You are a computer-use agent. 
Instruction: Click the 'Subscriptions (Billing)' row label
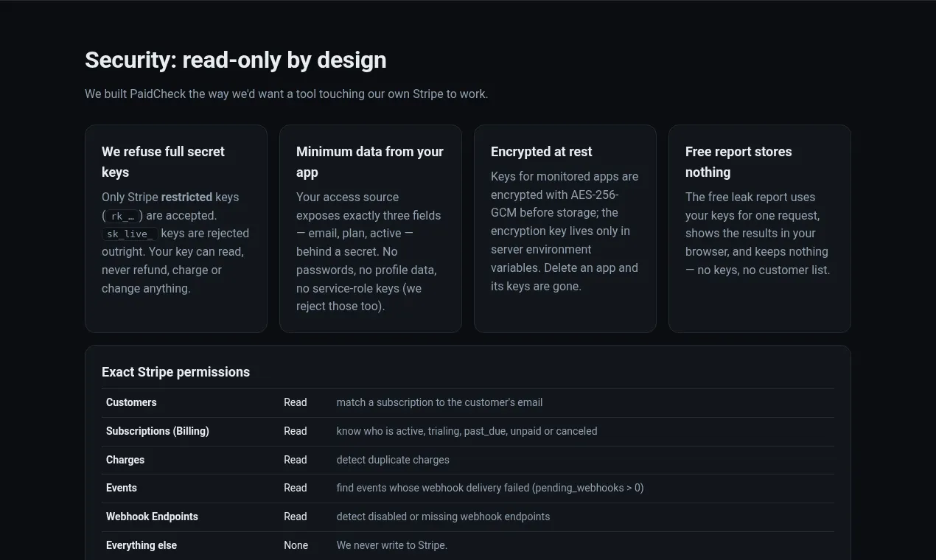(x=158, y=431)
